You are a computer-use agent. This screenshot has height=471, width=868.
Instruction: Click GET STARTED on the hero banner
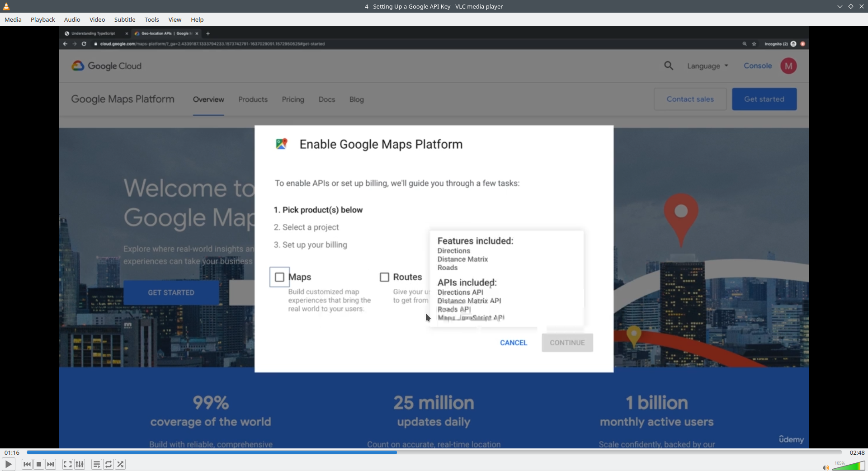[x=171, y=292]
